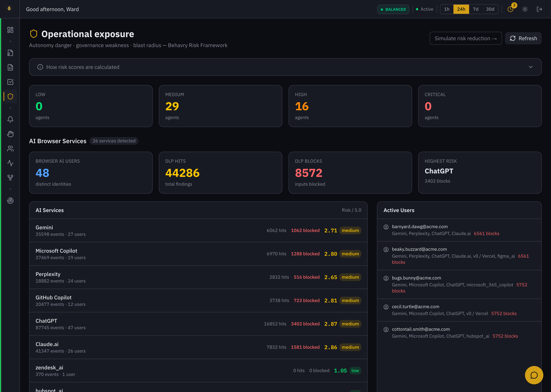Viewport: 551px width, 392px height.
Task: Open user cecil.turtle@acme.com
Action: click(415, 307)
